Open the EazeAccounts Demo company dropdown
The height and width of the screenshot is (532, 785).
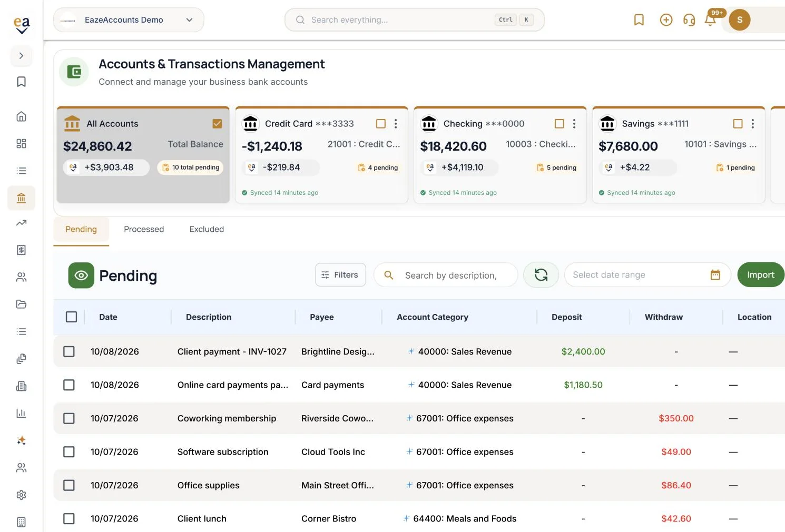(x=129, y=20)
